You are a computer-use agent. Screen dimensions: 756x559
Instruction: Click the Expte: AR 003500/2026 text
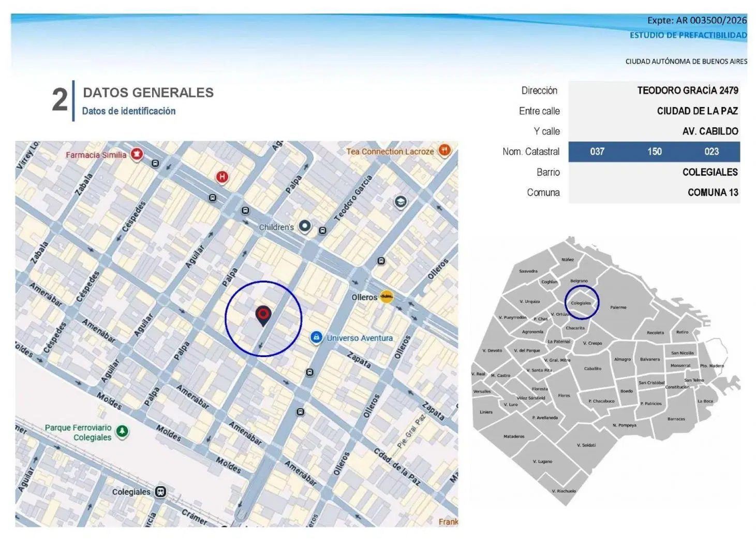(697, 20)
